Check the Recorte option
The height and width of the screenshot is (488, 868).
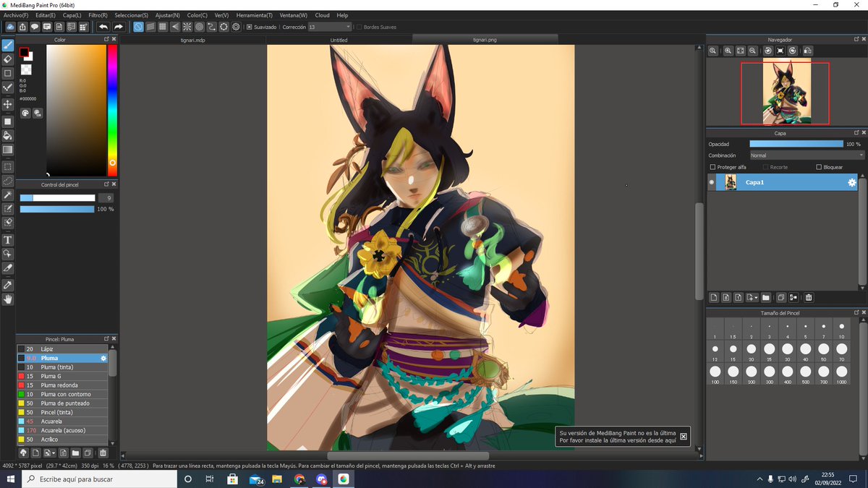click(765, 167)
